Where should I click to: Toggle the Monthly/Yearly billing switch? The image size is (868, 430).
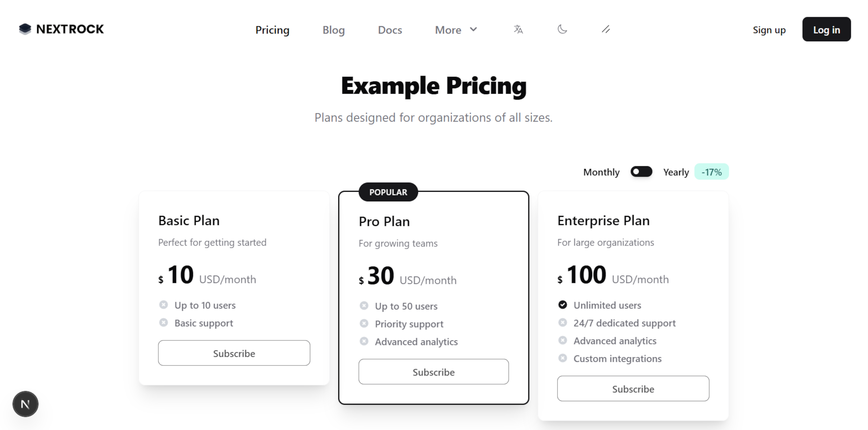tap(641, 172)
